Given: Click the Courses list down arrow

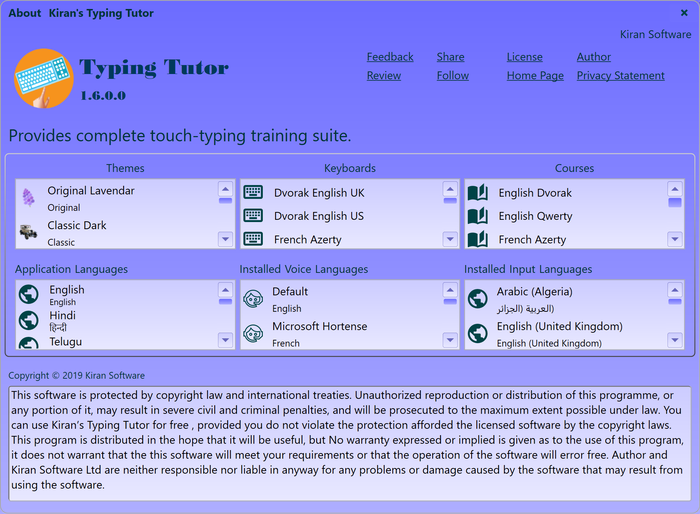Looking at the screenshot, I should coord(675,239).
